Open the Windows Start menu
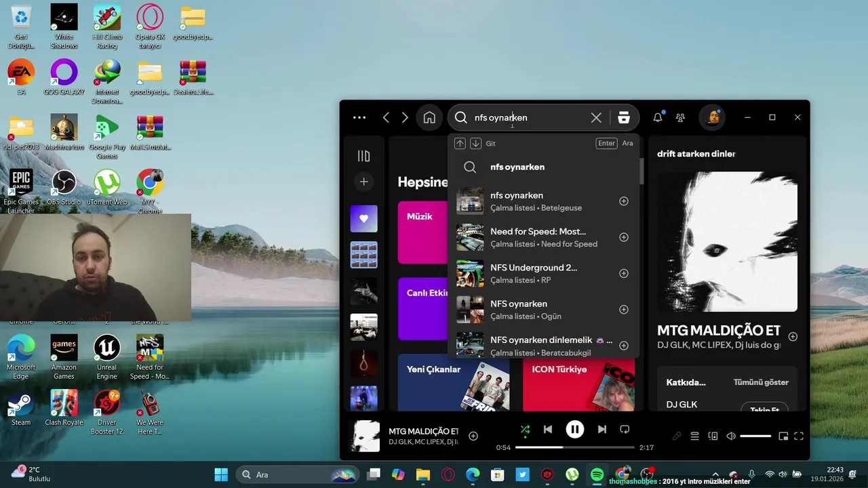This screenshot has height=488, width=868. (x=221, y=474)
